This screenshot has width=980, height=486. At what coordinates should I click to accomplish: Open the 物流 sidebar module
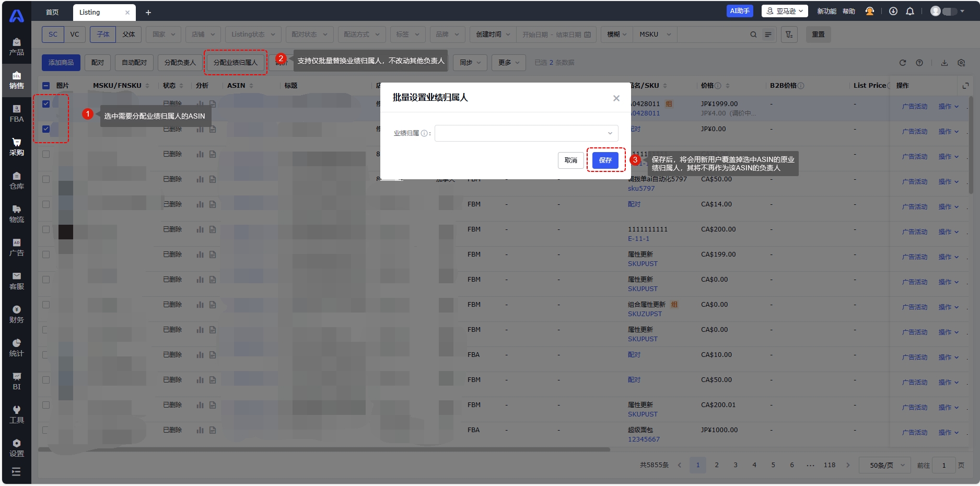pyautogui.click(x=17, y=214)
